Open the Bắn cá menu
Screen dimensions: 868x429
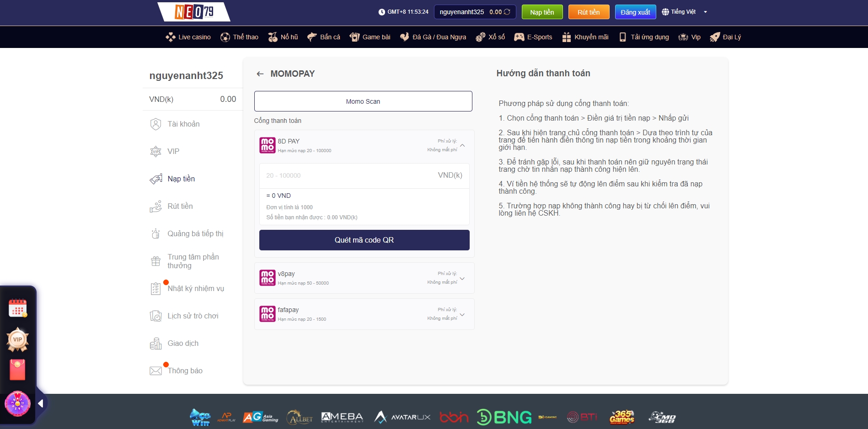click(323, 37)
